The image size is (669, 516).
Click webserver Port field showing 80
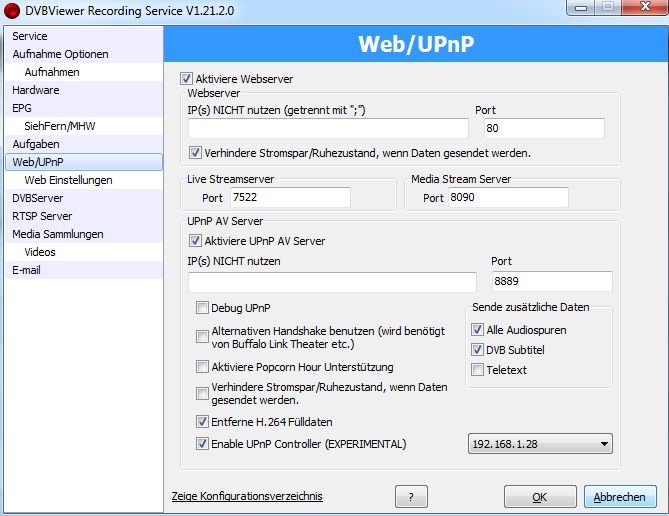point(544,128)
